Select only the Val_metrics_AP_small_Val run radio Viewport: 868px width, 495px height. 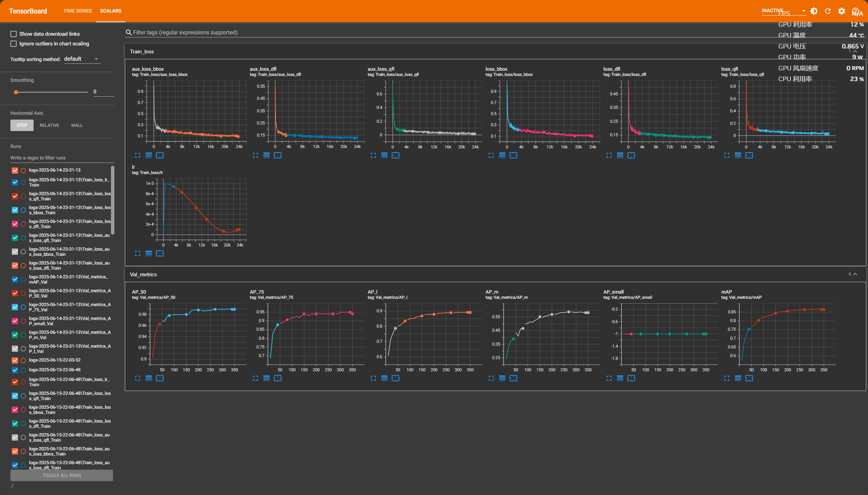point(23,321)
